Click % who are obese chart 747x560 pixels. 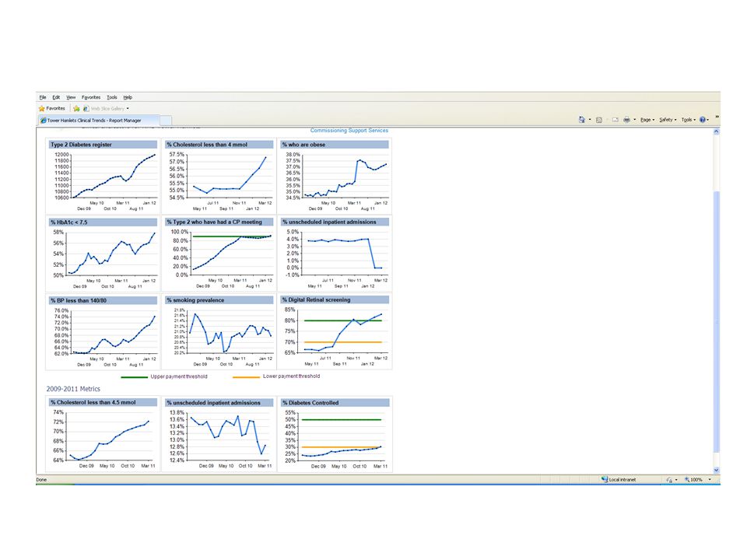click(x=335, y=177)
